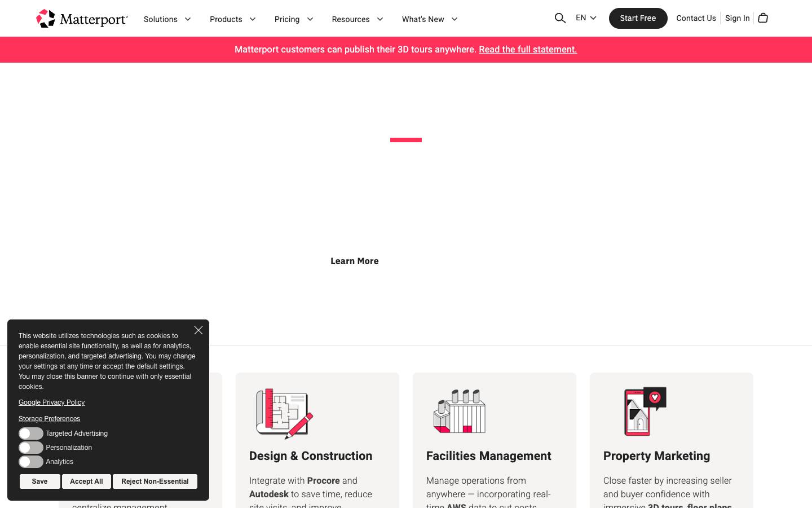Open the site search
This screenshot has width=812, height=508.
click(560, 18)
